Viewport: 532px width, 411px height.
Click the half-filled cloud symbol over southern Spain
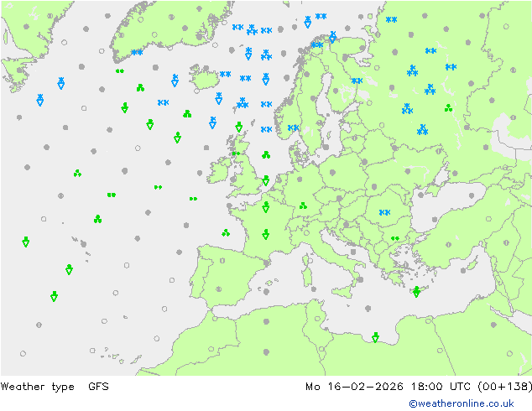(x=219, y=289)
